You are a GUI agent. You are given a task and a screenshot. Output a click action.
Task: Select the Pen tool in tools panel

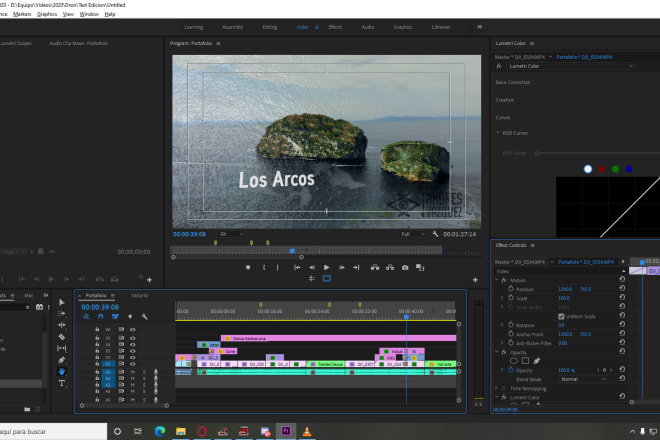point(62,360)
